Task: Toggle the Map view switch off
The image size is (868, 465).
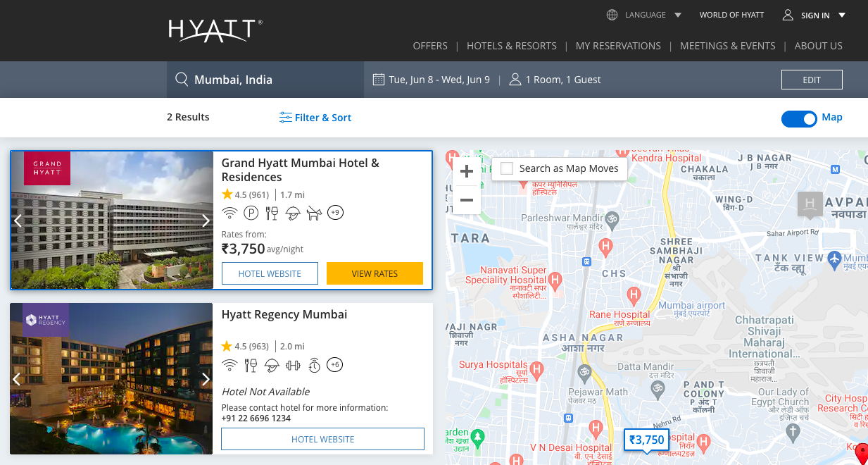Action: tap(799, 119)
